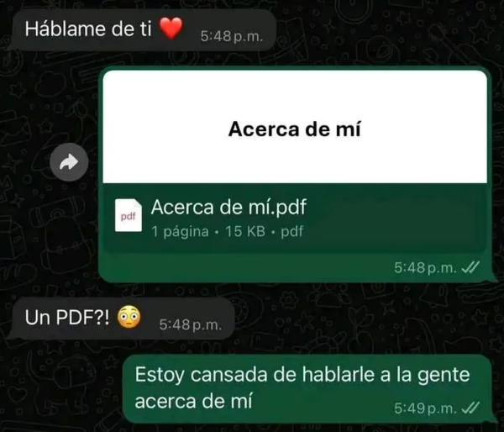The image size is (504, 432).
Task: Click the flushed face emoji
Action: click(129, 317)
